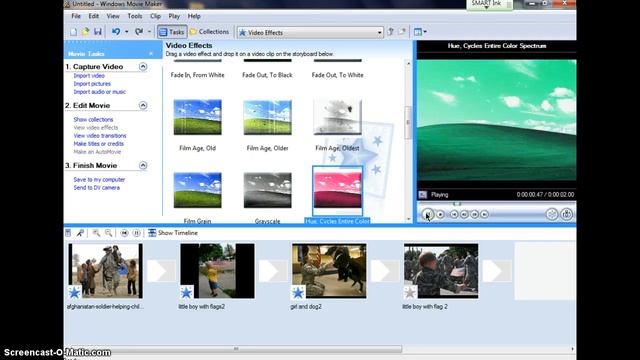This screenshot has height=360, width=640.
Task: Click the Rewind Storyboard icon
Action: click(x=124, y=233)
